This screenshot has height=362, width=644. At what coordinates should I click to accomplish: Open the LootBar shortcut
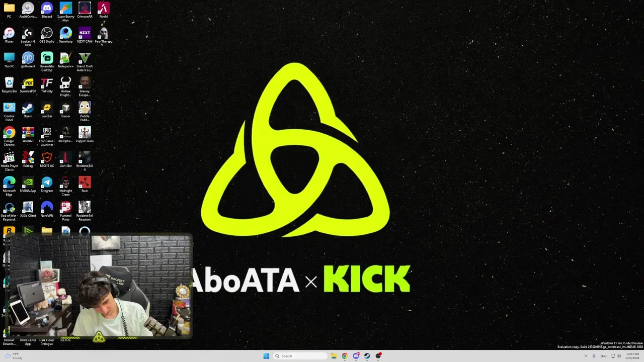tap(47, 110)
